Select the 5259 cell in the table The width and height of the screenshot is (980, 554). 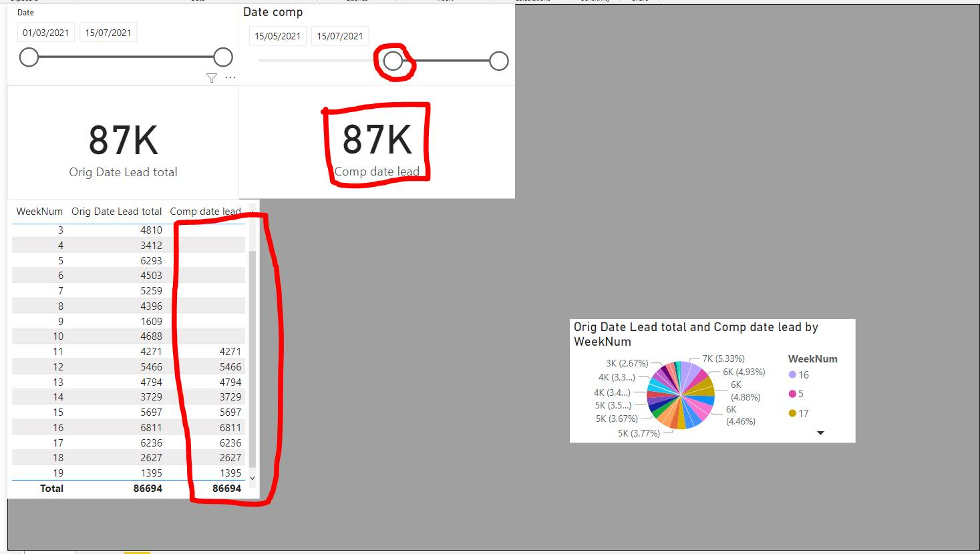point(151,291)
